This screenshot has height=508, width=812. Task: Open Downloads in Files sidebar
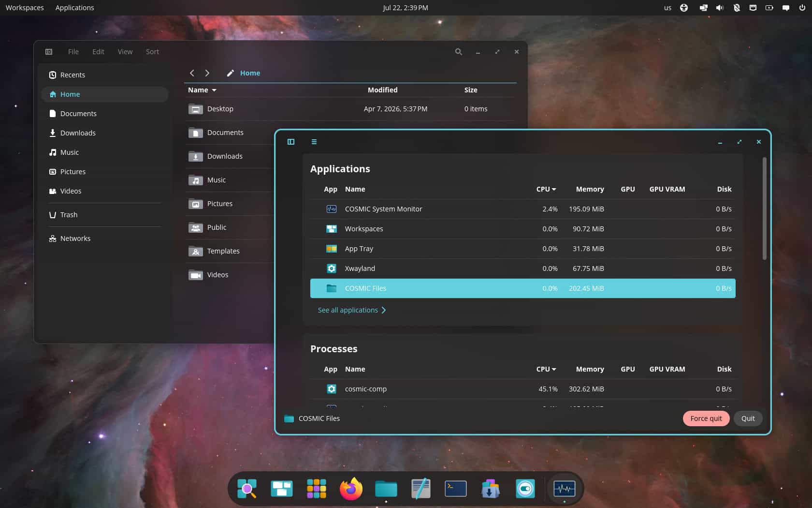click(x=105, y=133)
